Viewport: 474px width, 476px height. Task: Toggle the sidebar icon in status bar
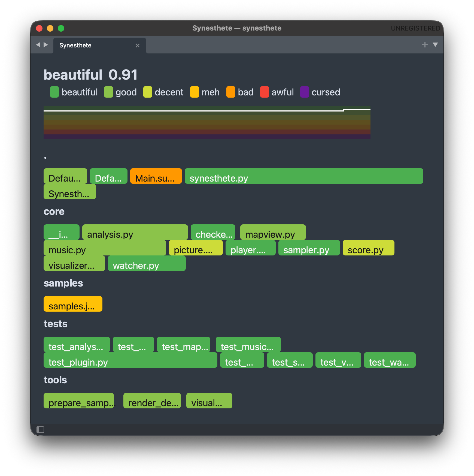pyautogui.click(x=40, y=430)
